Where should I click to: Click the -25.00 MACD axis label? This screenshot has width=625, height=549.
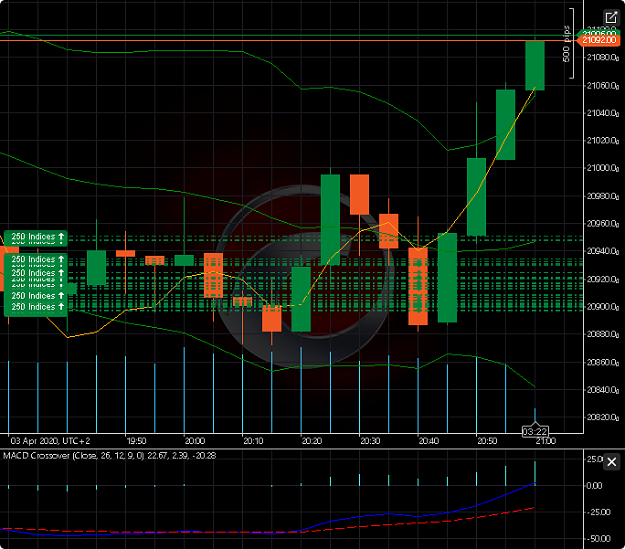pyautogui.click(x=597, y=512)
